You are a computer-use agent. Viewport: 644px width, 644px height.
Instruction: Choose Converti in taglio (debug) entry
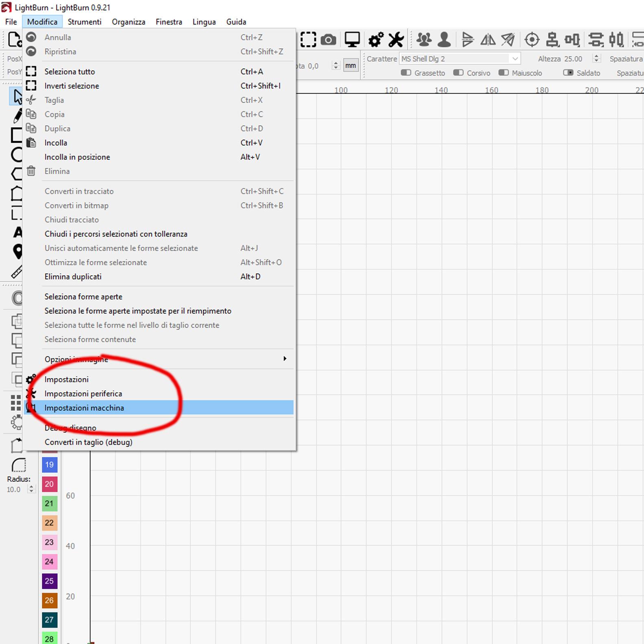point(159,442)
